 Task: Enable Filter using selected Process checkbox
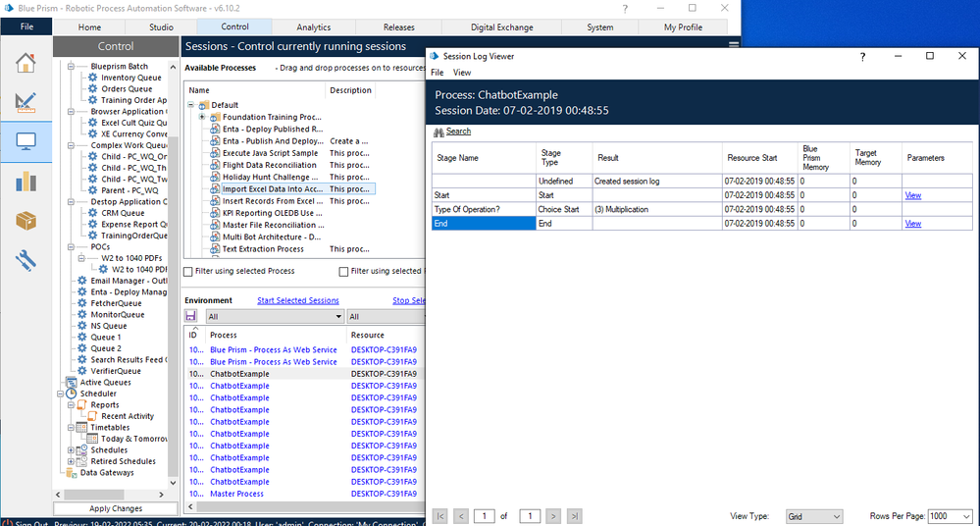(188, 272)
